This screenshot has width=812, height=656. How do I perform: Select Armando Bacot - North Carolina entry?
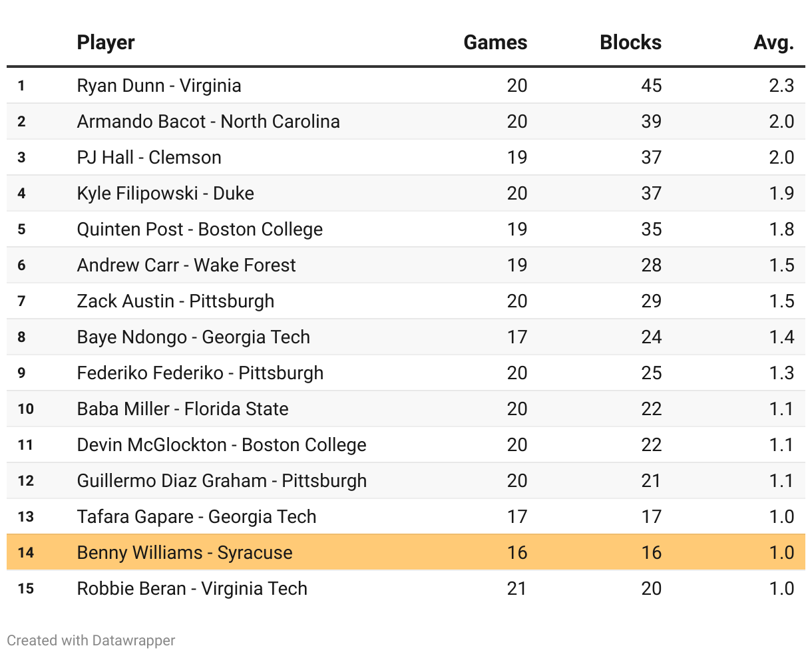208,122
